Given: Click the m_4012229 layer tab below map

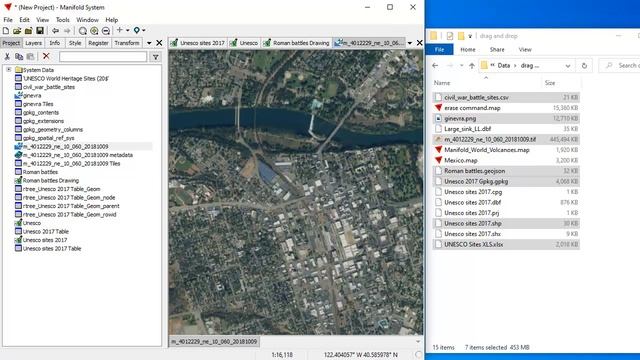Looking at the screenshot, I should click(214, 341).
